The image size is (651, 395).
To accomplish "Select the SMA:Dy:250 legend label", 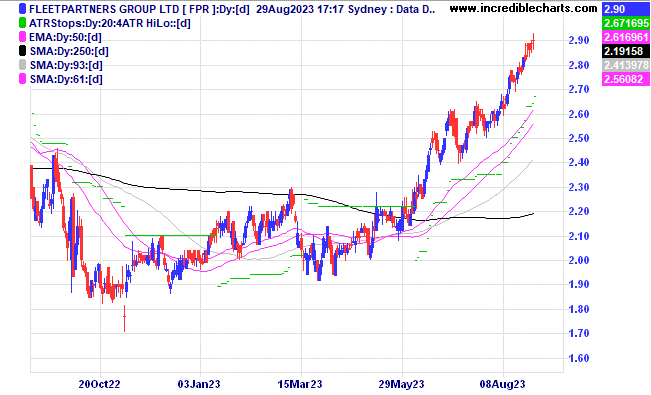I will pos(69,52).
